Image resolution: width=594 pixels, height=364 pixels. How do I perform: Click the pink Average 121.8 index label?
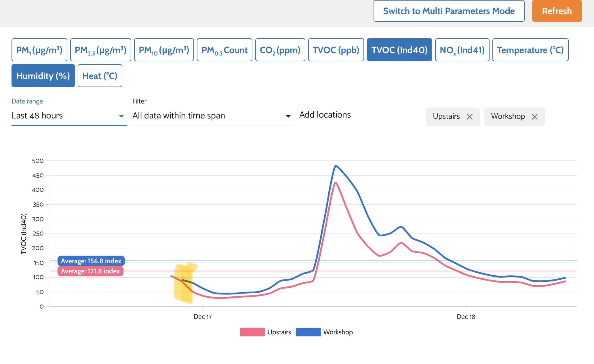[90, 271]
